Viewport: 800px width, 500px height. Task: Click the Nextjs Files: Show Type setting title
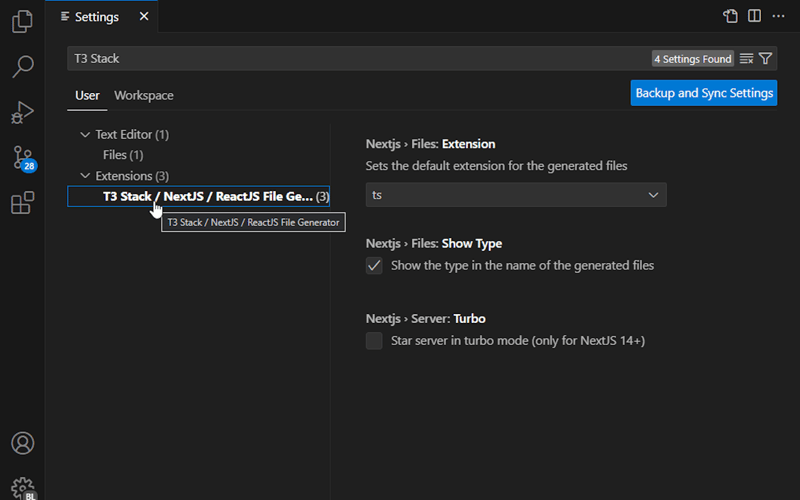coord(434,243)
